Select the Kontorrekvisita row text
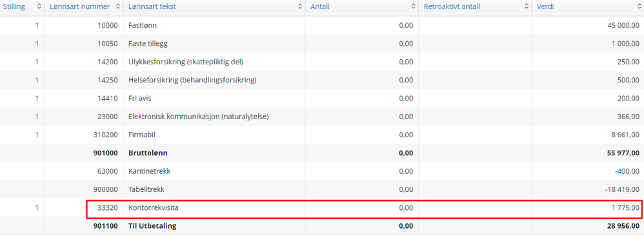The image size is (644, 237). click(x=153, y=207)
